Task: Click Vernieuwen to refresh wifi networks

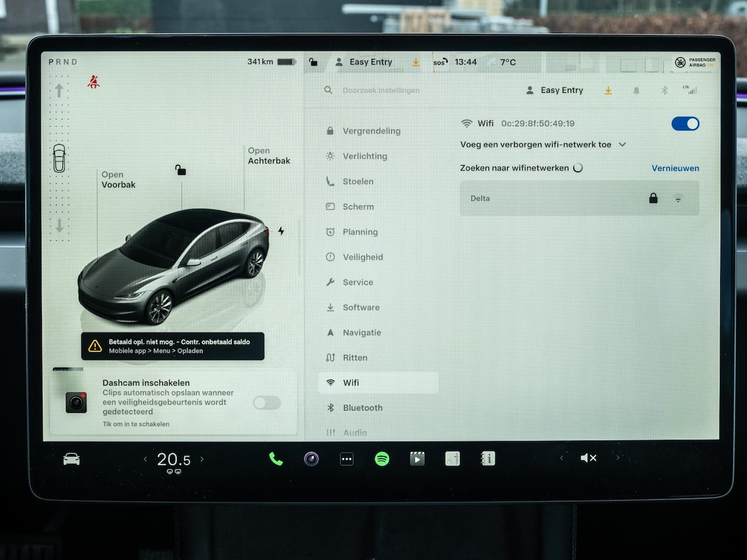Action: (675, 168)
